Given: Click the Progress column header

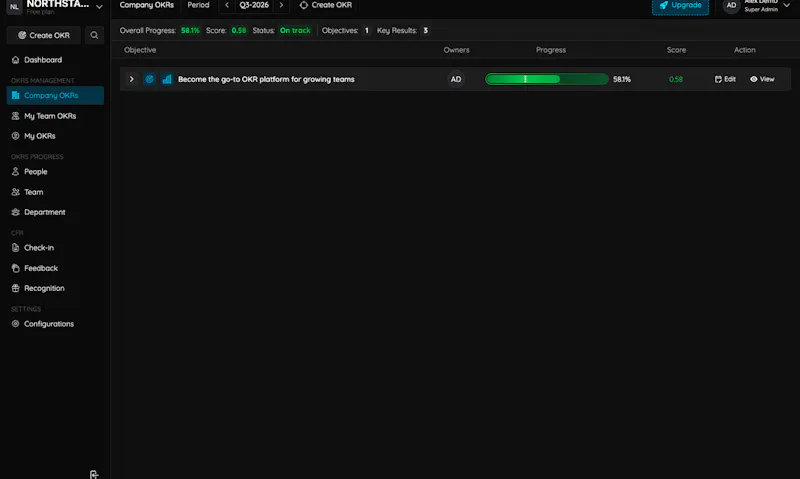Looking at the screenshot, I should point(551,50).
